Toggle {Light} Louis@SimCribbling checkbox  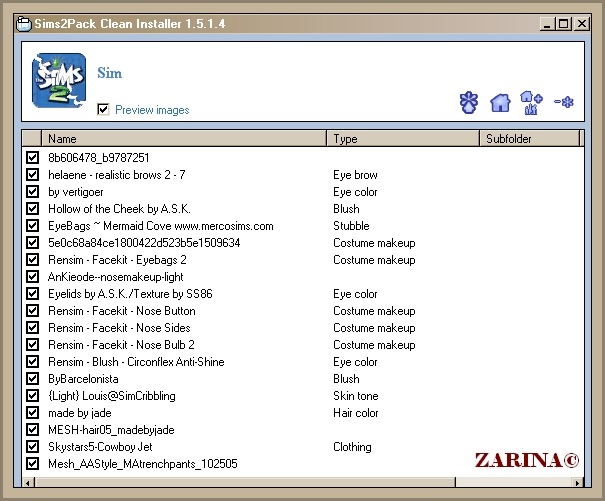pos(32,395)
